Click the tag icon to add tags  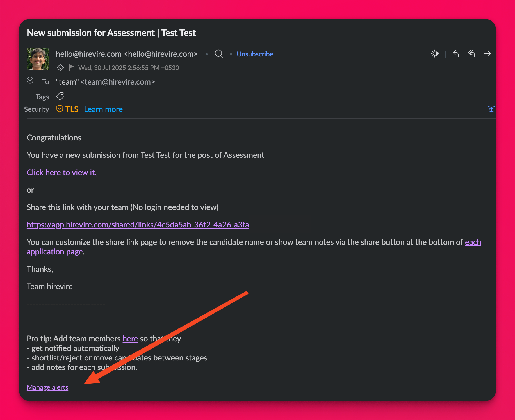60,96
